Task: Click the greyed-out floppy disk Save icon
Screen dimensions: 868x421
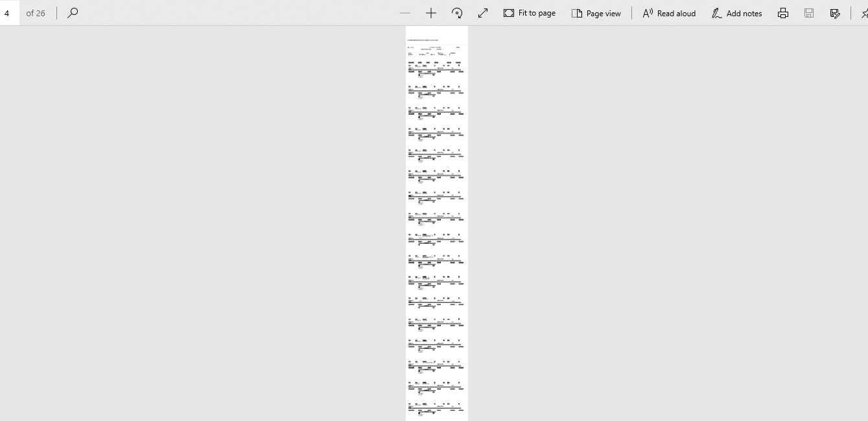Action: [x=809, y=13]
